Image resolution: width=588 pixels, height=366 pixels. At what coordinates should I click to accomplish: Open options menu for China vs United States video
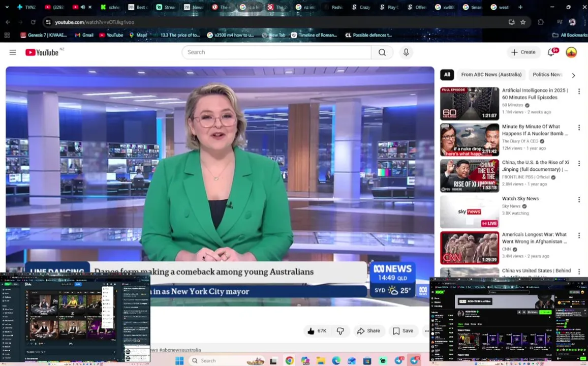tap(579, 271)
